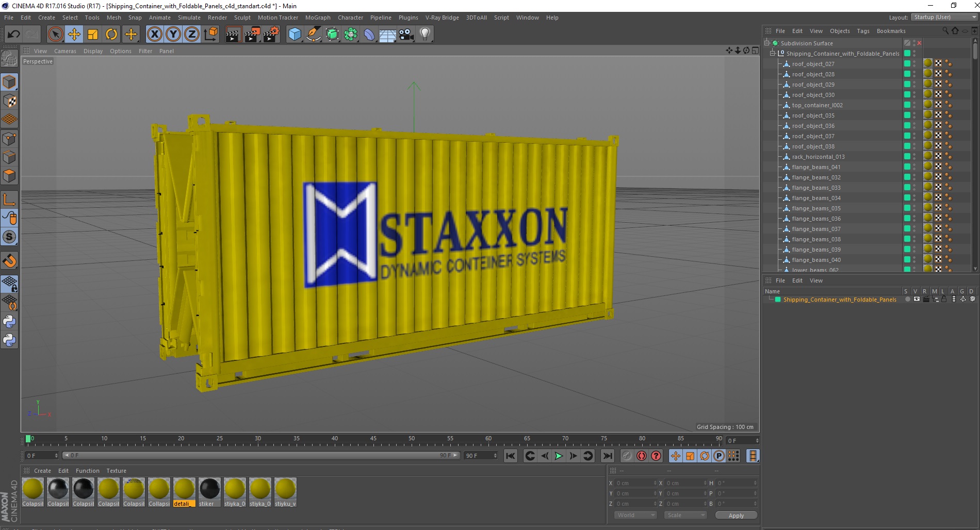Toggle Snap enable S icon
This screenshot has width=980, height=530.
click(x=9, y=237)
